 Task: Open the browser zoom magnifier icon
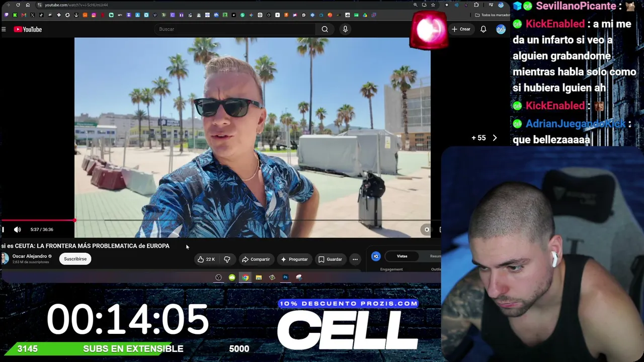coord(415,5)
